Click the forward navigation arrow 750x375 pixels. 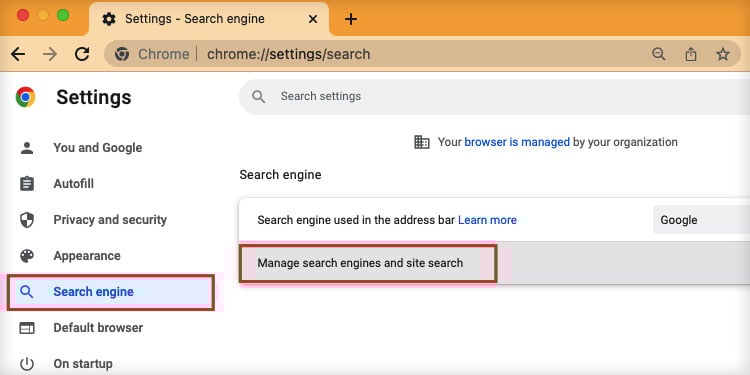point(50,54)
